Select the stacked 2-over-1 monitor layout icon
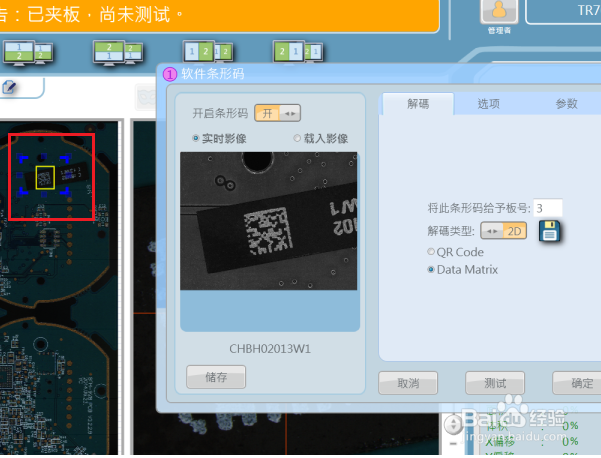Viewport: 601px width, 458px height. pos(118,53)
